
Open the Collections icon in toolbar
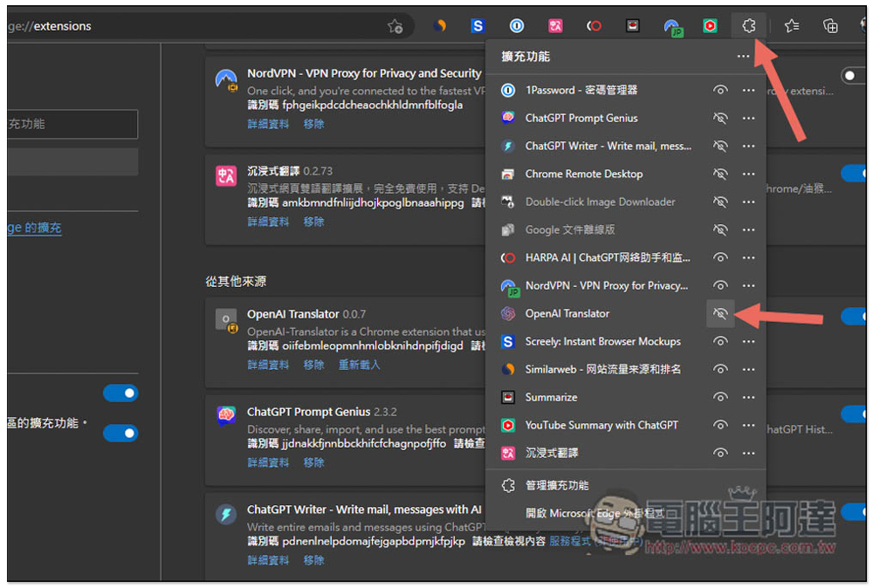[x=830, y=25]
